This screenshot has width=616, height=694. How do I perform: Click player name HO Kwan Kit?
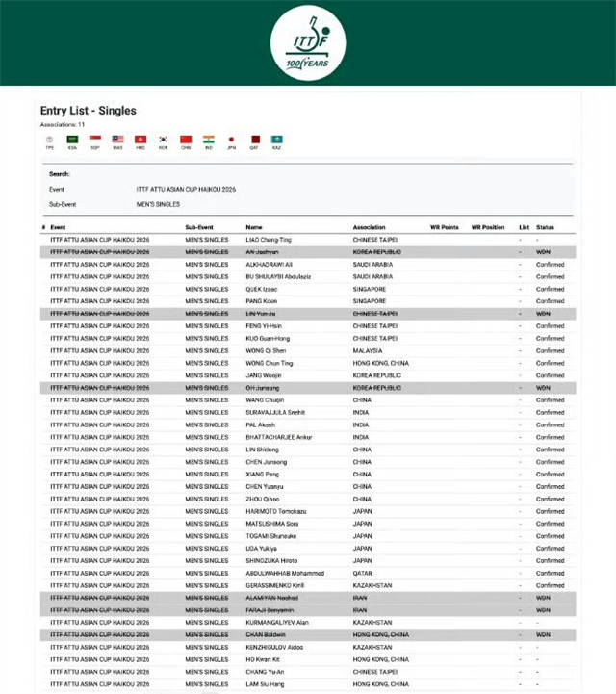263,659
